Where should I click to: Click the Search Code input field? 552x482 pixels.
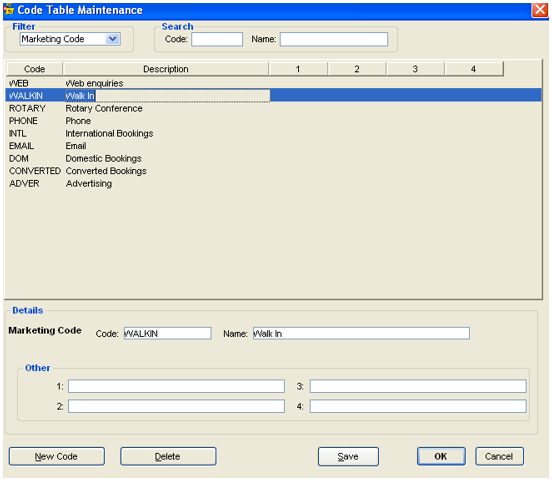(217, 39)
